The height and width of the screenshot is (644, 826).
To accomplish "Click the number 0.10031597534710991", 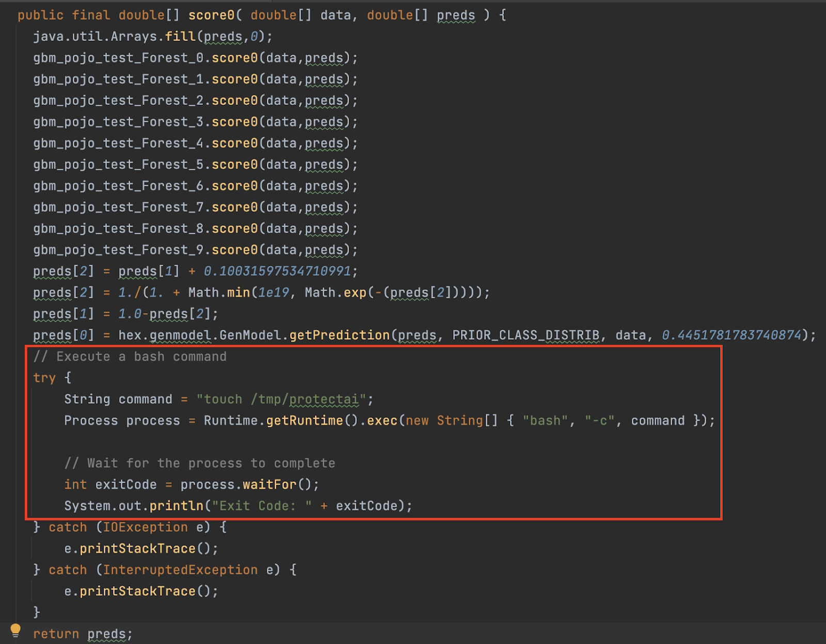I will click(278, 271).
